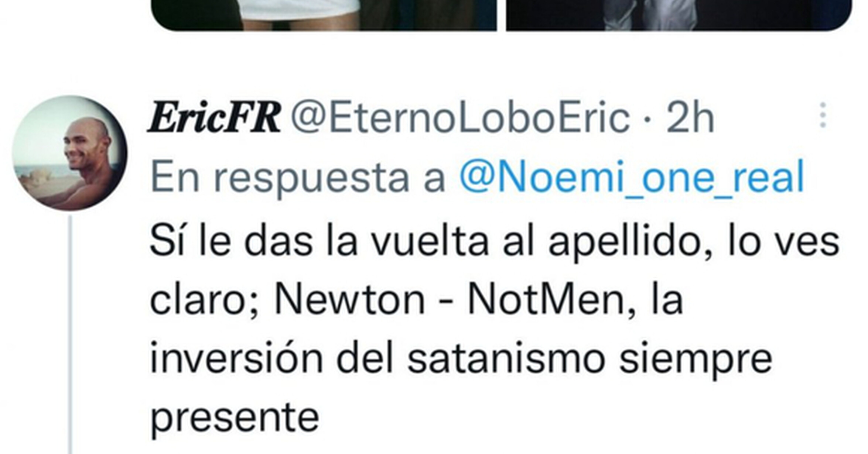Open the three-dot more options menu
Screen dimensions: 868x454
[x=823, y=116]
